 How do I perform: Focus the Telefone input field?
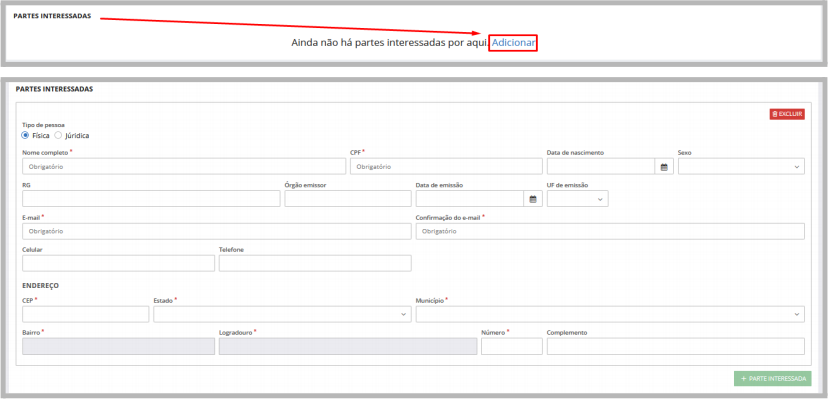[315, 263]
